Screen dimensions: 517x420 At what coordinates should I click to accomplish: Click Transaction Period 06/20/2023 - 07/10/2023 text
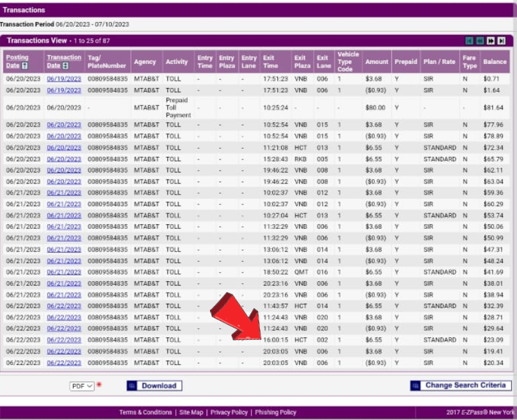point(65,25)
